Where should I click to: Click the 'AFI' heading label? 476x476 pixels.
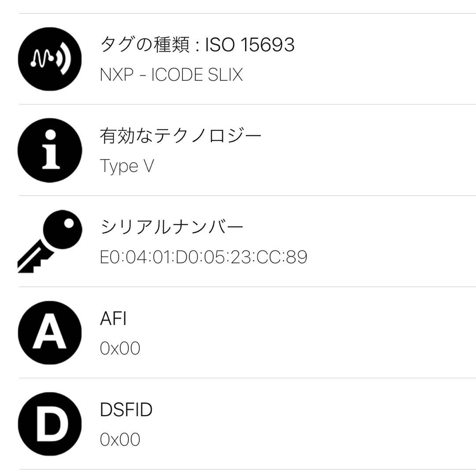[x=113, y=318]
